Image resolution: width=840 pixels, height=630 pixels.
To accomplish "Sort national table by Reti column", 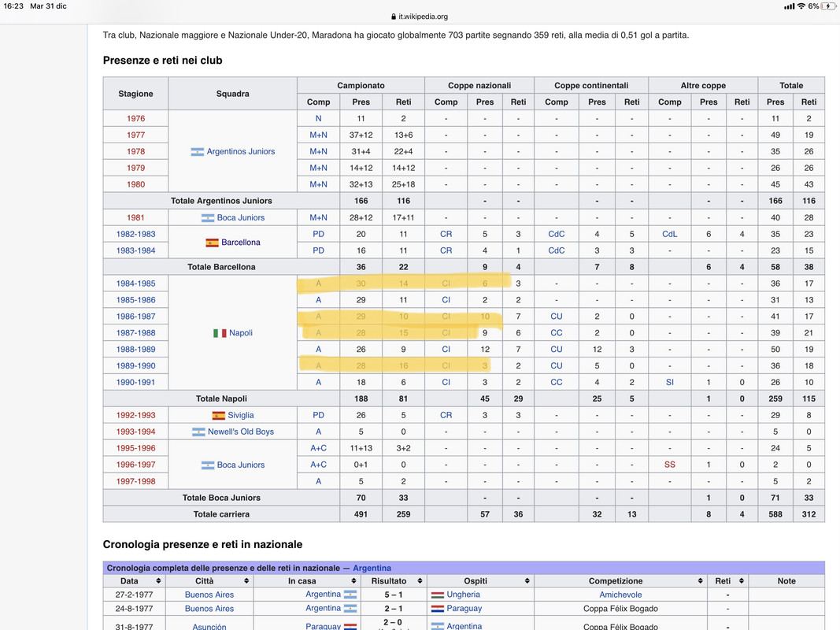I will click(x=742, y=581).
